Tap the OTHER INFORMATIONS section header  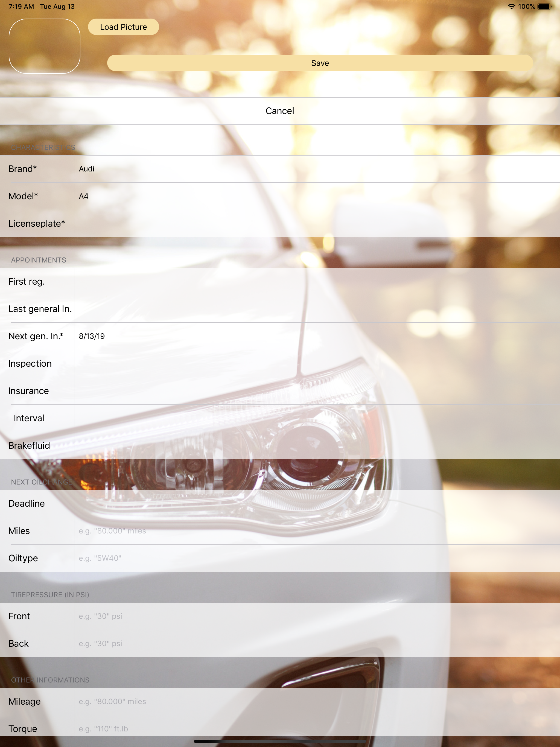point(50,680)
